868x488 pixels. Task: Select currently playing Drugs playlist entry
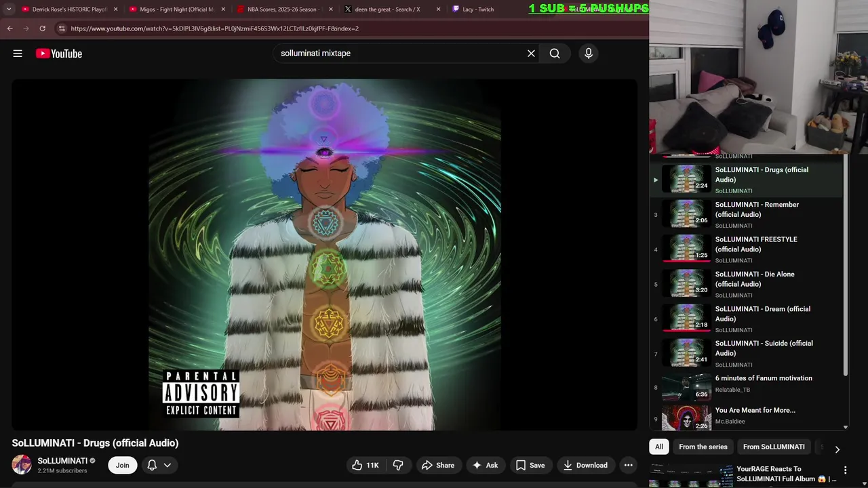tap(745, 180)
